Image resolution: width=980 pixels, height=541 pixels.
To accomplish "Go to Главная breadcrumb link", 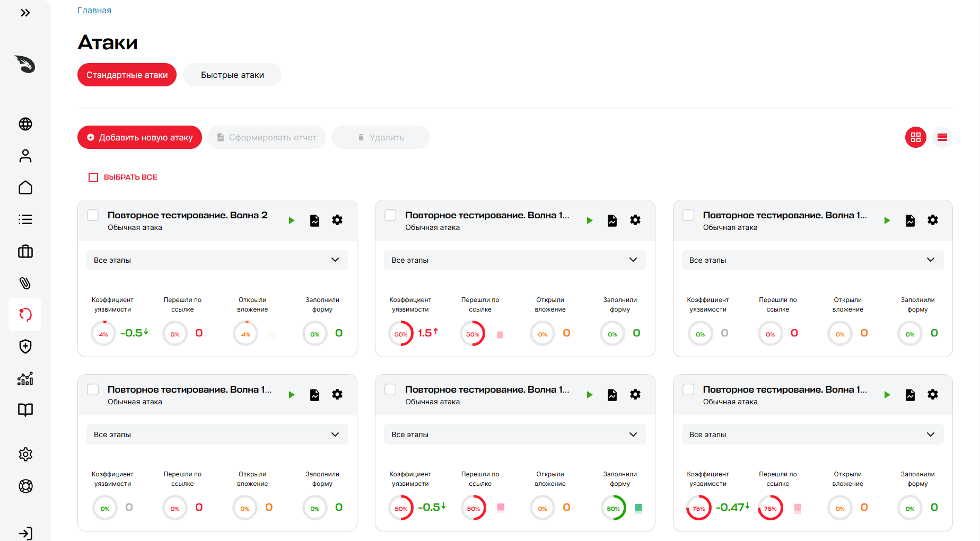I will 94,10.
